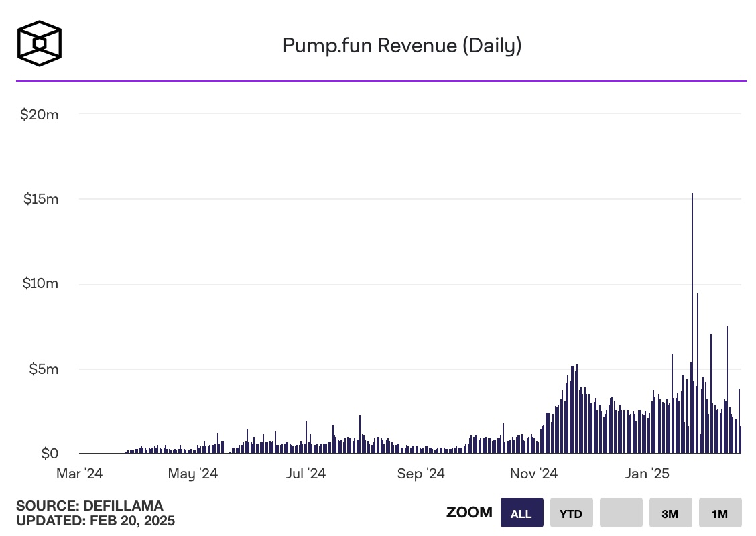Click the cube logo icon
756x536 pixels.
(40, 44)
